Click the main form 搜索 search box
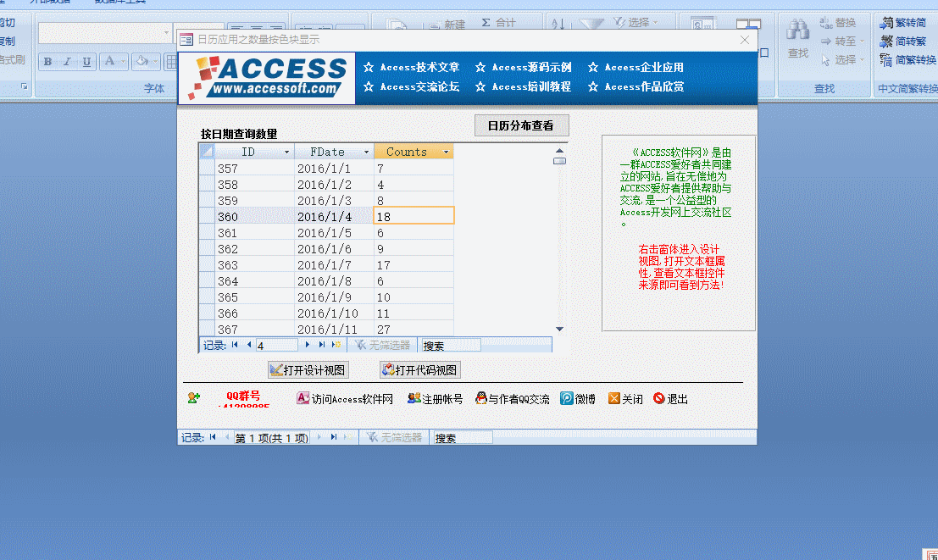The width and height of the screenshot is (938, 560). tap(463, 438)
